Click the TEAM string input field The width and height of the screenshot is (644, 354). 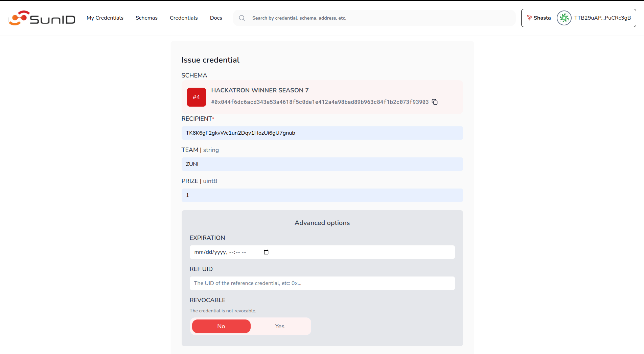point(322,164)
